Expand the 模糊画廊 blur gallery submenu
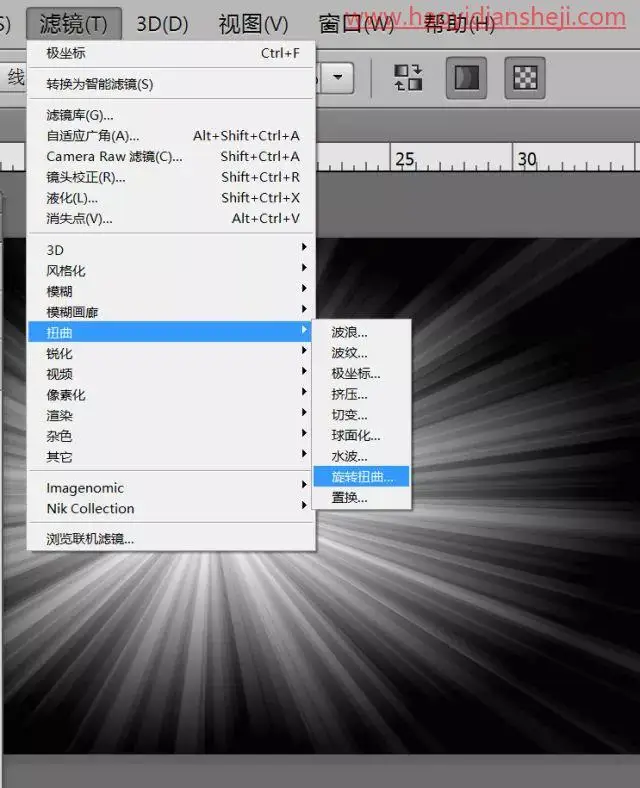The height and width of the screenshot is (788, 640). click(172, 312)
